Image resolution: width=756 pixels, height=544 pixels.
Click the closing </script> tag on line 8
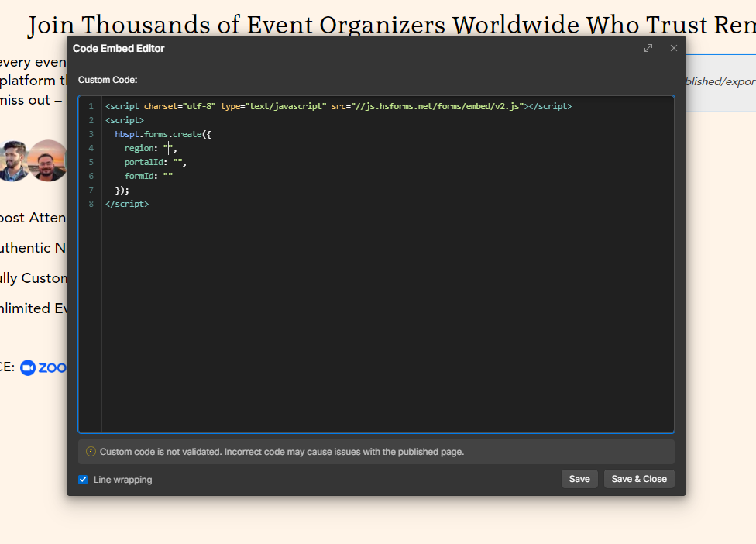pyautogui.click(x=127, y=204)
